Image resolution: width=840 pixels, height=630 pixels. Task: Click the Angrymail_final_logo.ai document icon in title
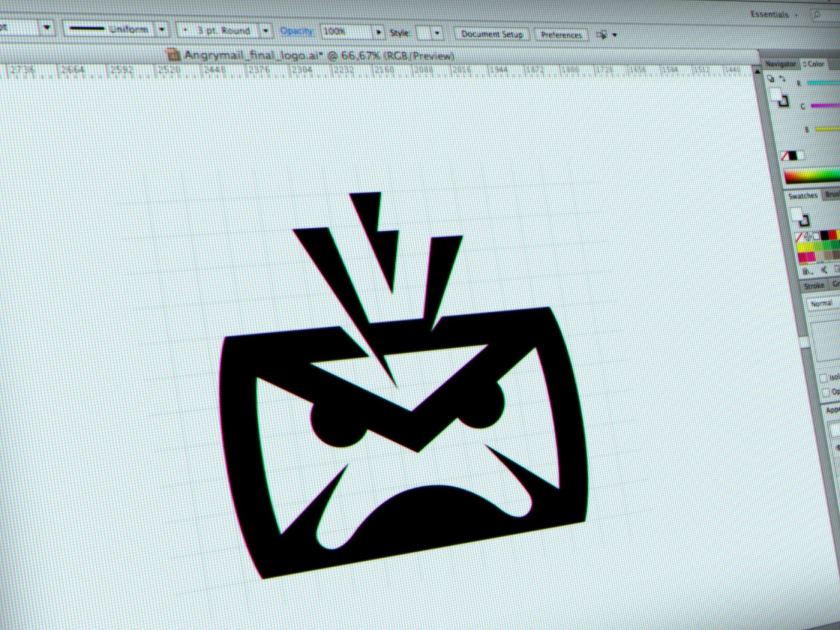(172, 55)
